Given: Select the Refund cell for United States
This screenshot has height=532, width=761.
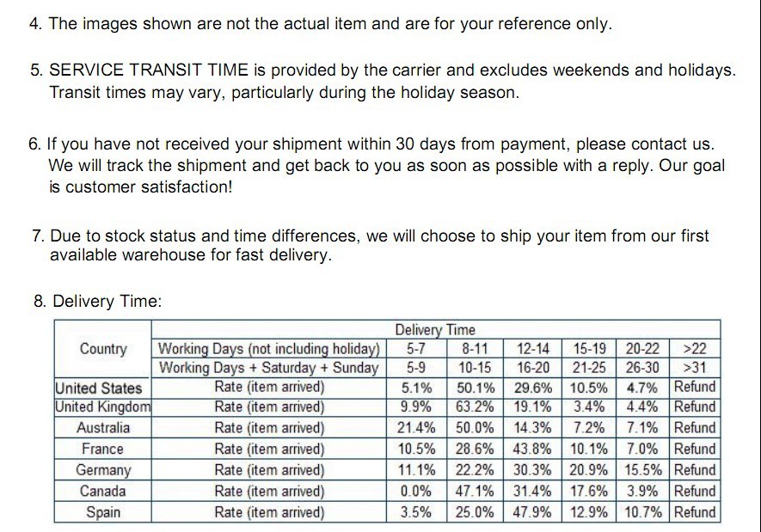Looking at the screenshot, I should (695, 387).
